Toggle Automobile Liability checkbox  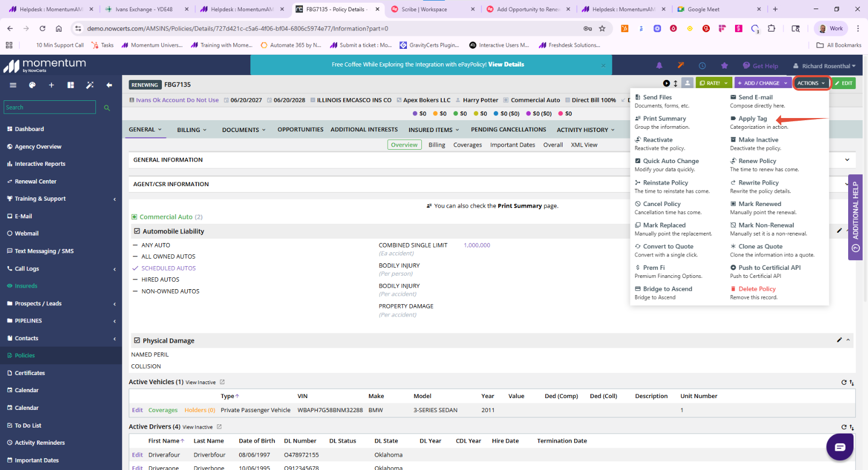137,231
